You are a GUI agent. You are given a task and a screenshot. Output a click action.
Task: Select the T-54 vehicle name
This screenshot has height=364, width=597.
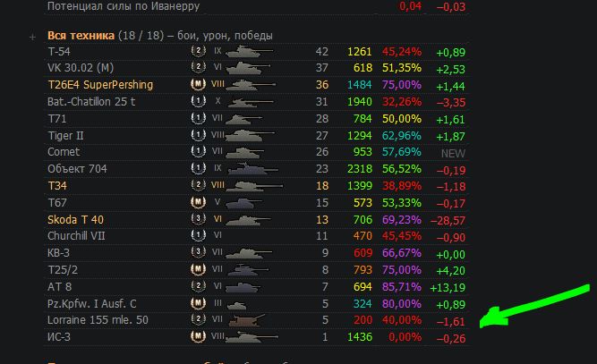click(59, 51)
